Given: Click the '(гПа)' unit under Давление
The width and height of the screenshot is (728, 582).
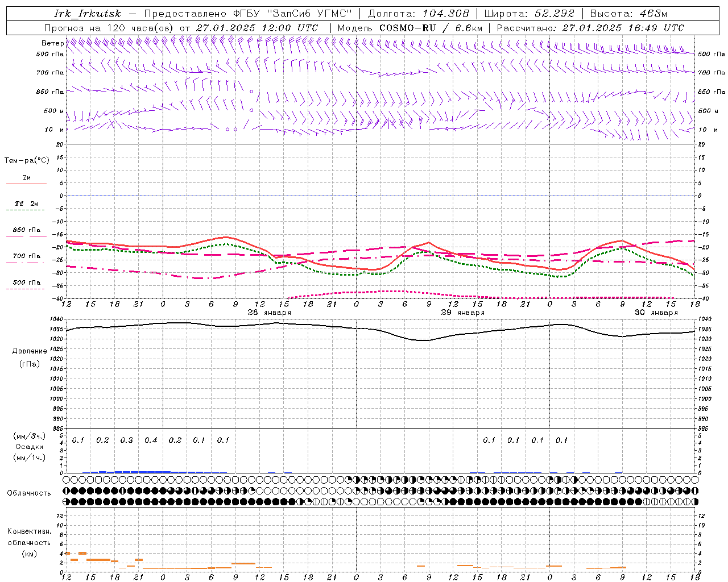Looking at the screenshot, I should [x=30, y=364].
